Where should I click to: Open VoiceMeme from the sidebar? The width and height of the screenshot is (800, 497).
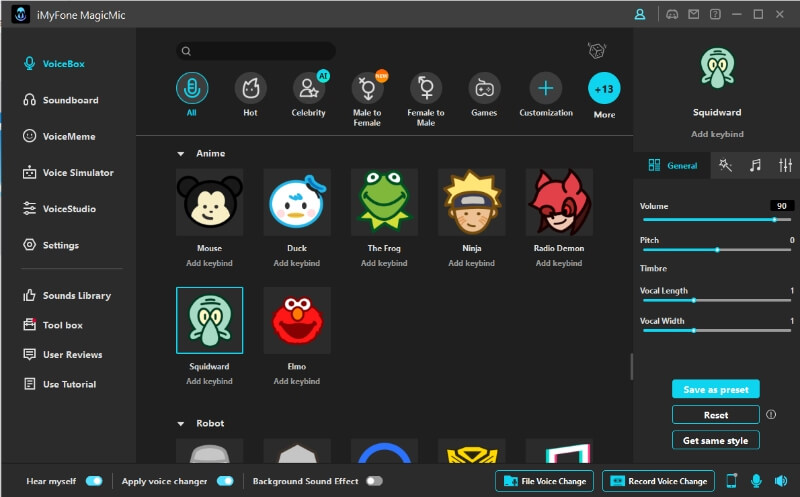click(x=59, y=136)
